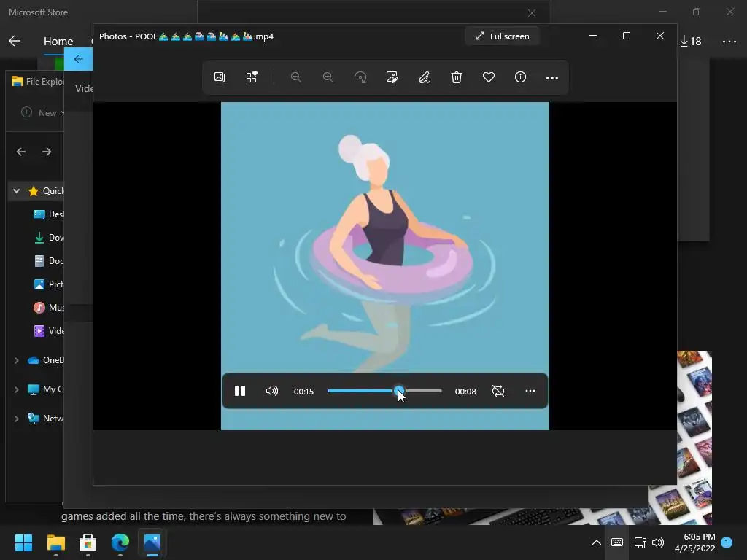Open the network icon in system tray
Screen dimensions: 747x560
(x=640, y=542)
